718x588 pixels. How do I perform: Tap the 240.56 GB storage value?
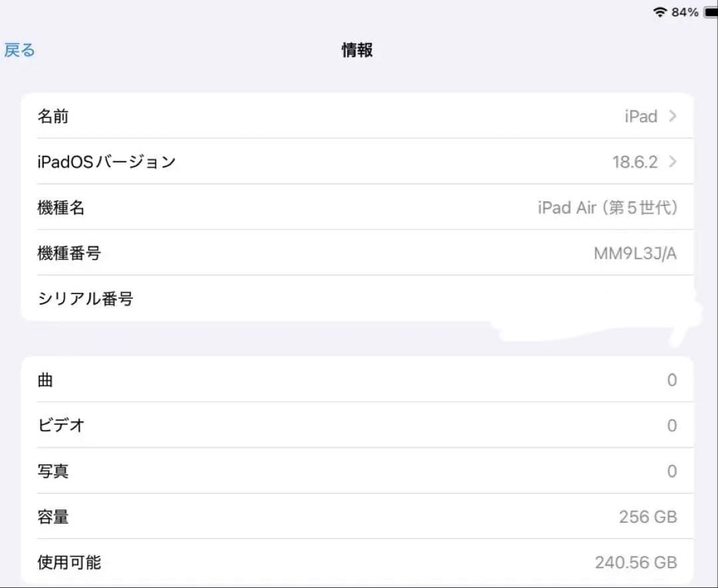pos(634,562)
